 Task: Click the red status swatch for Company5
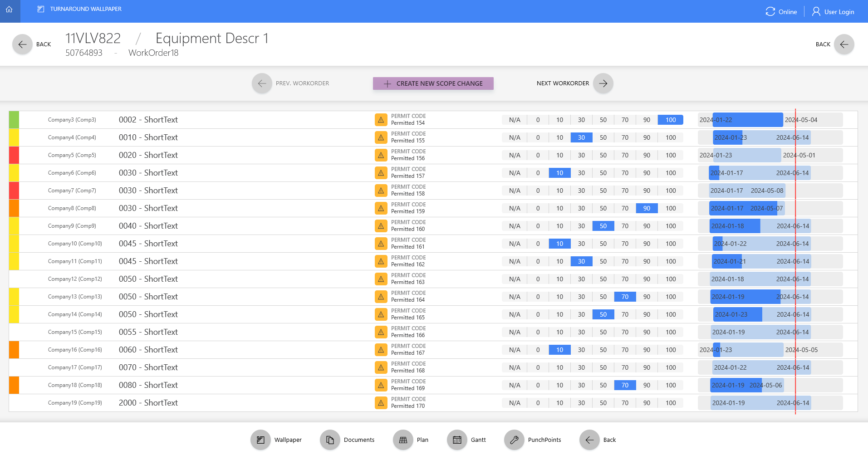(x=14, y=155)
